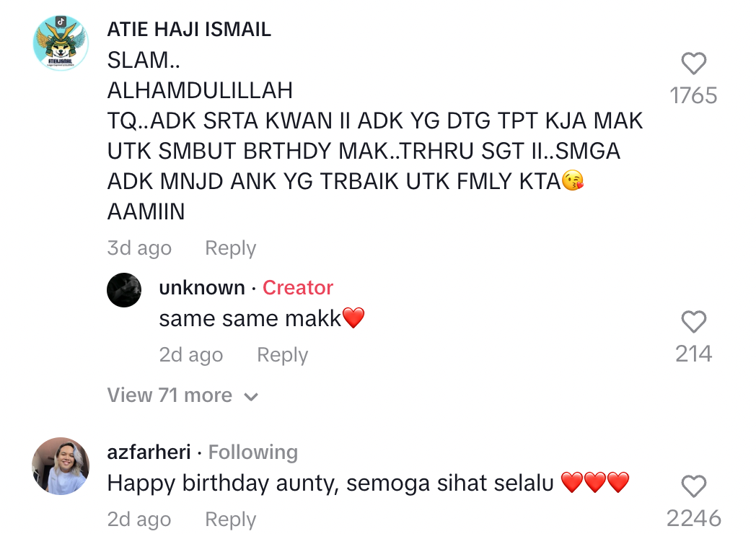Screen dimensions: 756x534
Task: Open ATIE HAJI ISMAIL's profile picture
Action: [x=61, y=43]
